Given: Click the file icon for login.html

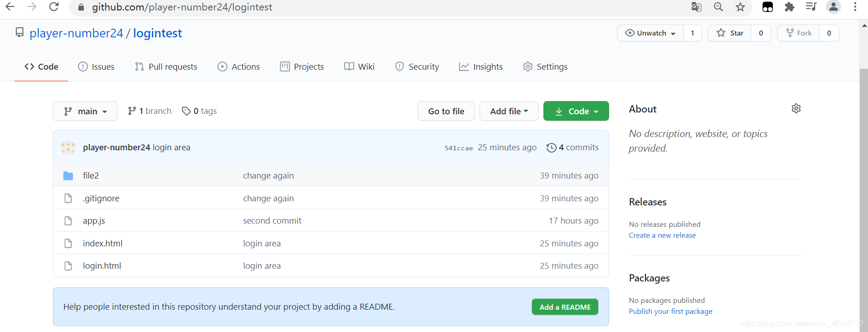Looking at the screenshot, I should point(68,266).
